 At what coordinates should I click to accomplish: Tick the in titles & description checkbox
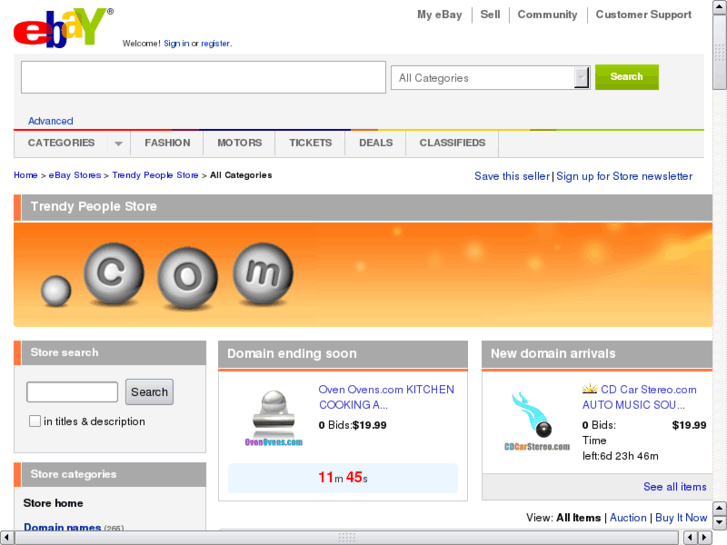click(x=35, y=421)
